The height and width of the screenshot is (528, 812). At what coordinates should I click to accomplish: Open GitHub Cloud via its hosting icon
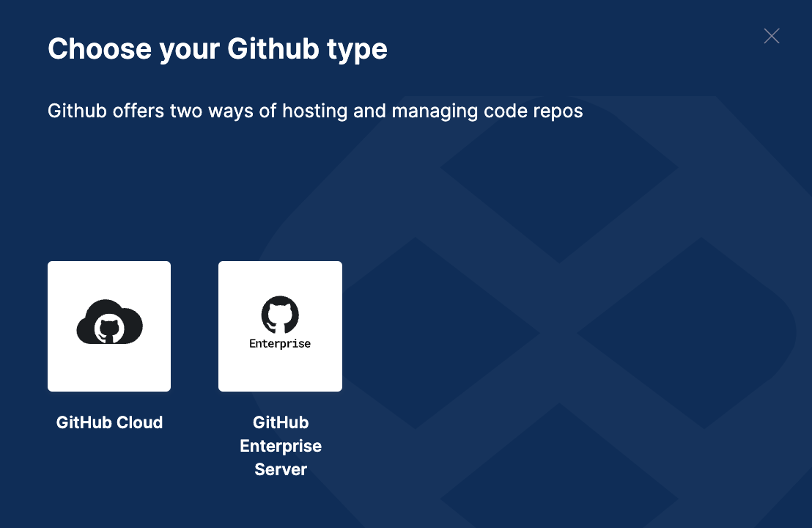[108, 326]
